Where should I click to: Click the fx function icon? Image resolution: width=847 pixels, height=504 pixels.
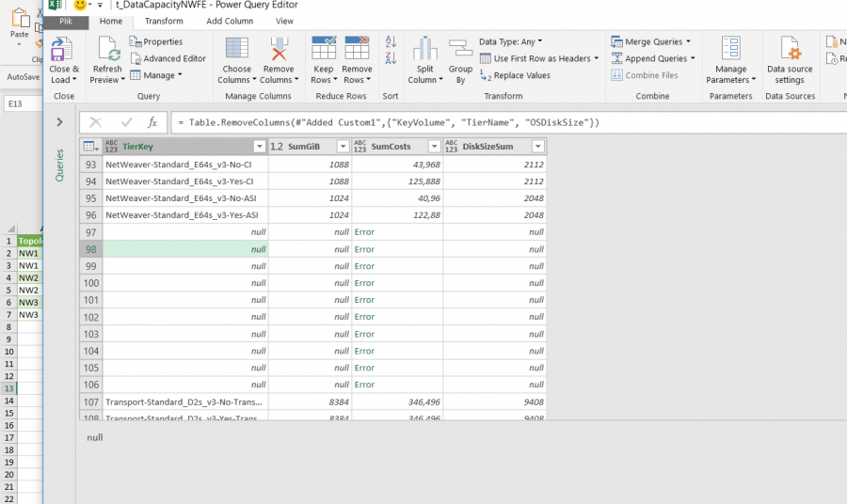point(152,122)
